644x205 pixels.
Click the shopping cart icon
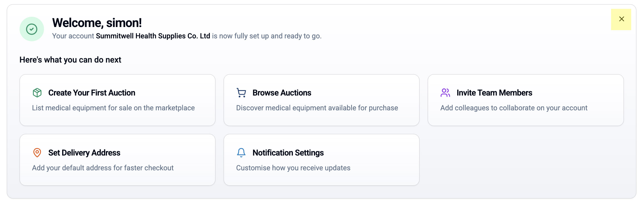click(241, 93)
